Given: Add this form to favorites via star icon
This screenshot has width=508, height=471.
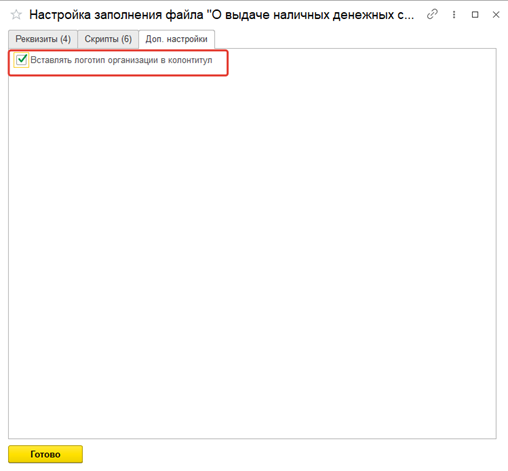Looking at the screenshot, I should coord(16,15).
